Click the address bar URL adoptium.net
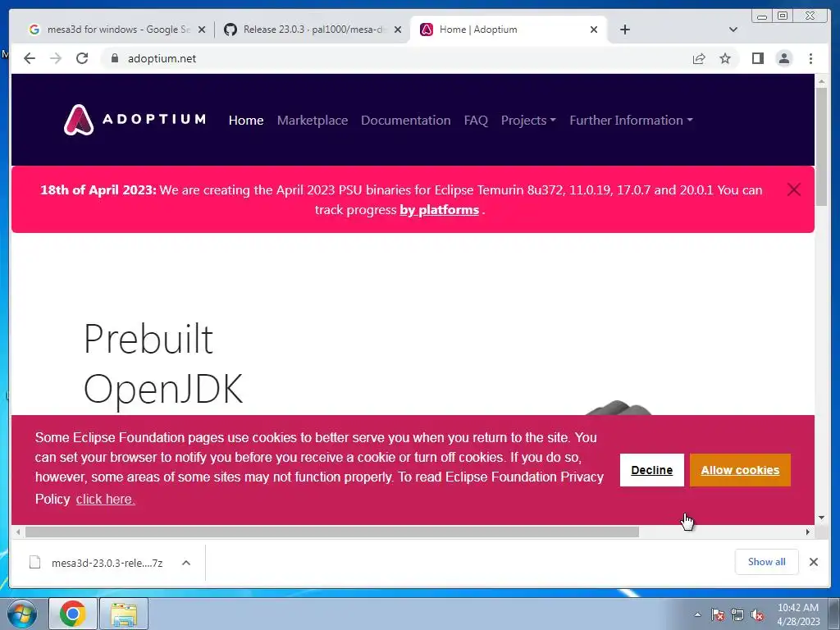 (x=162, y=58)
